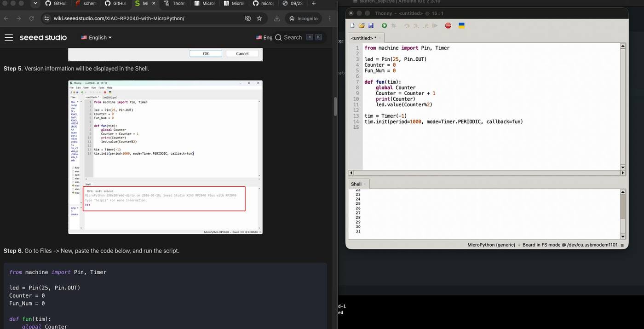Click the Shell output value 25
This screenshot has width=644, height=329.
[358, 203]
